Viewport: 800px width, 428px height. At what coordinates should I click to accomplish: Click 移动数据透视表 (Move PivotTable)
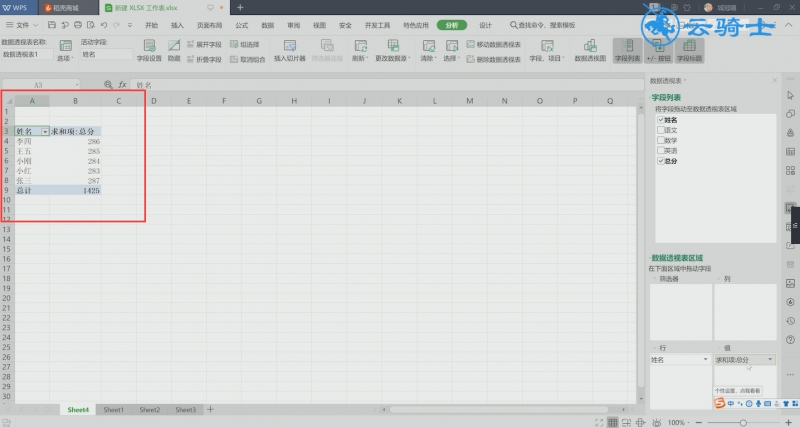(494, 44)
